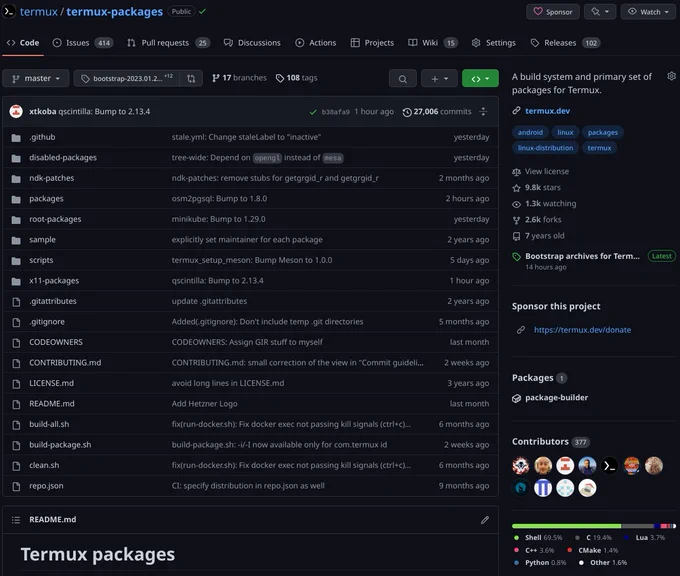Click 'Add Hetzner Logo' commit message
The image size is (680, 576).
(x=204, y=404)
